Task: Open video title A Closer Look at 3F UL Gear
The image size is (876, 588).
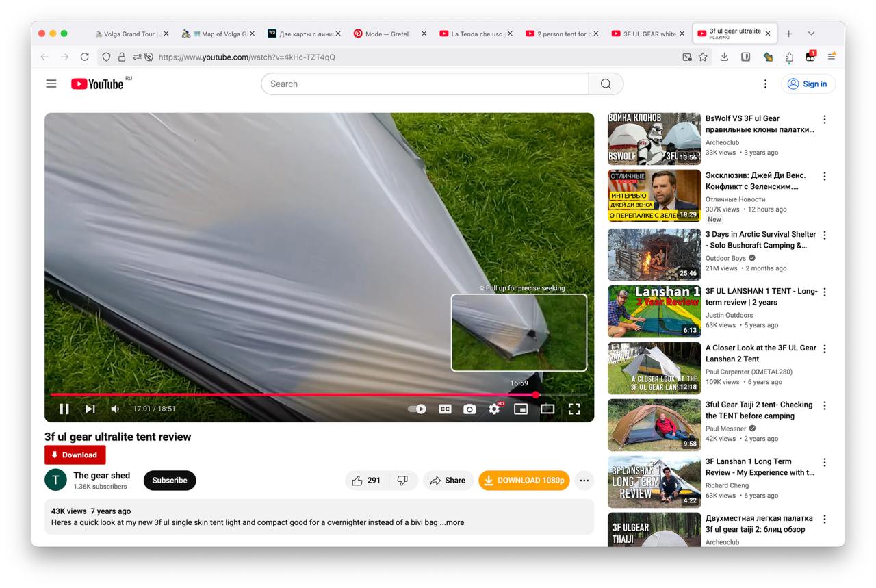Action: point(761,353)
